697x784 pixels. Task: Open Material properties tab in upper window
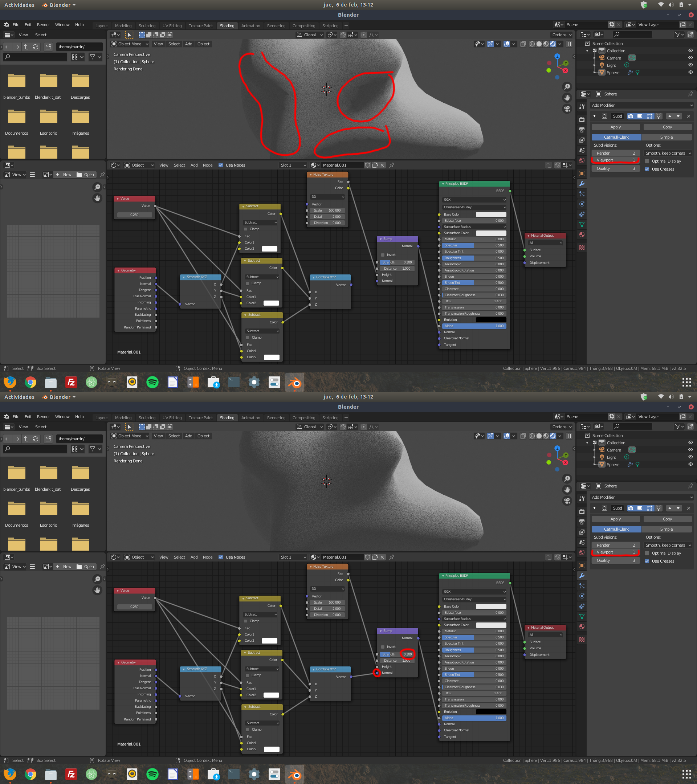pos(582,234)
